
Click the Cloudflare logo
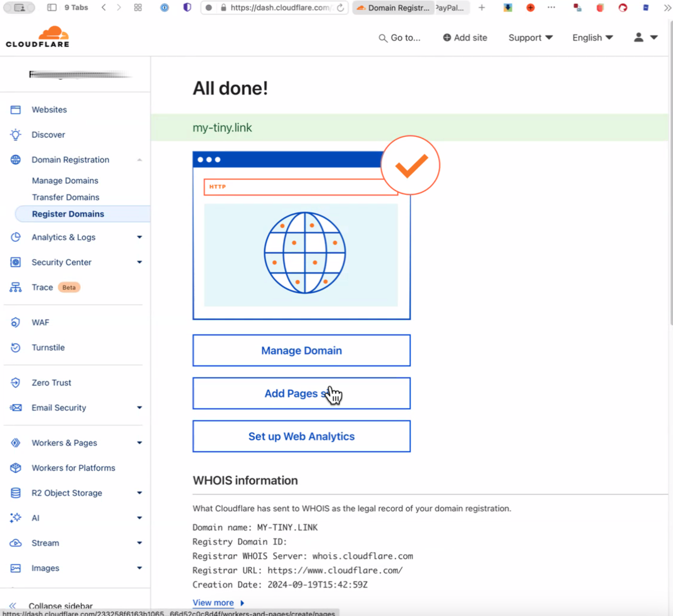(x=37, y=37)
